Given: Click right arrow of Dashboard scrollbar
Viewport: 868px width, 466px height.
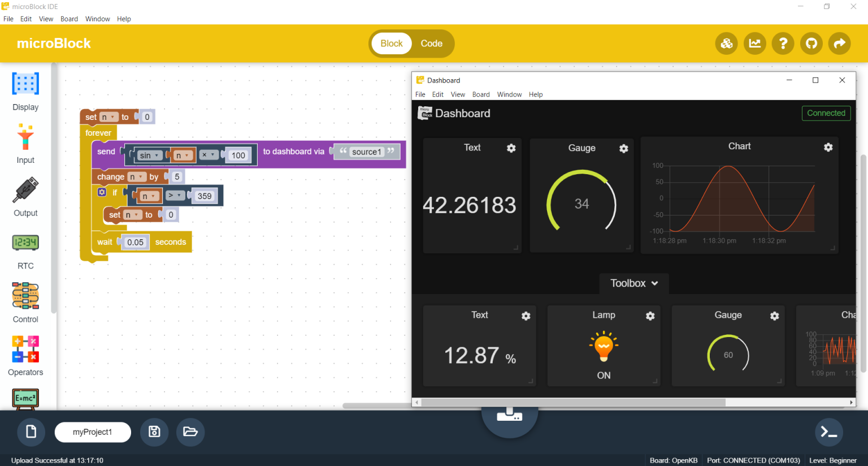Looking at the screenshot, I should (851, 403).
